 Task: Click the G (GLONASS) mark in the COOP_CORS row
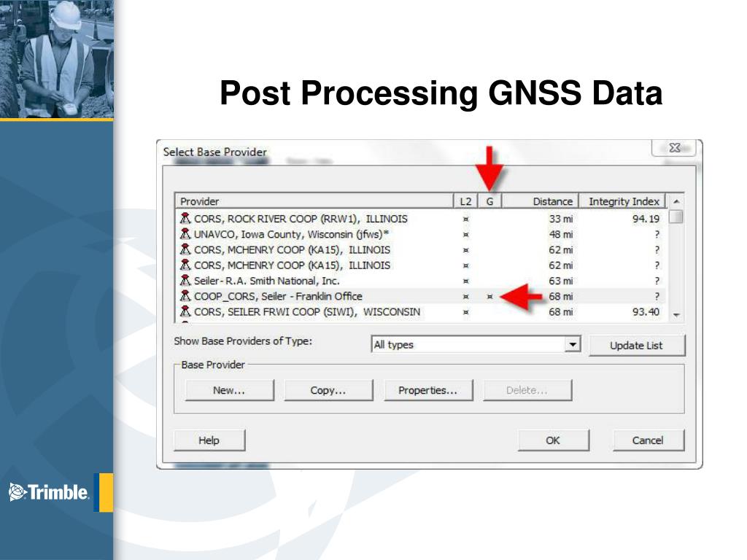coord(489,297)
